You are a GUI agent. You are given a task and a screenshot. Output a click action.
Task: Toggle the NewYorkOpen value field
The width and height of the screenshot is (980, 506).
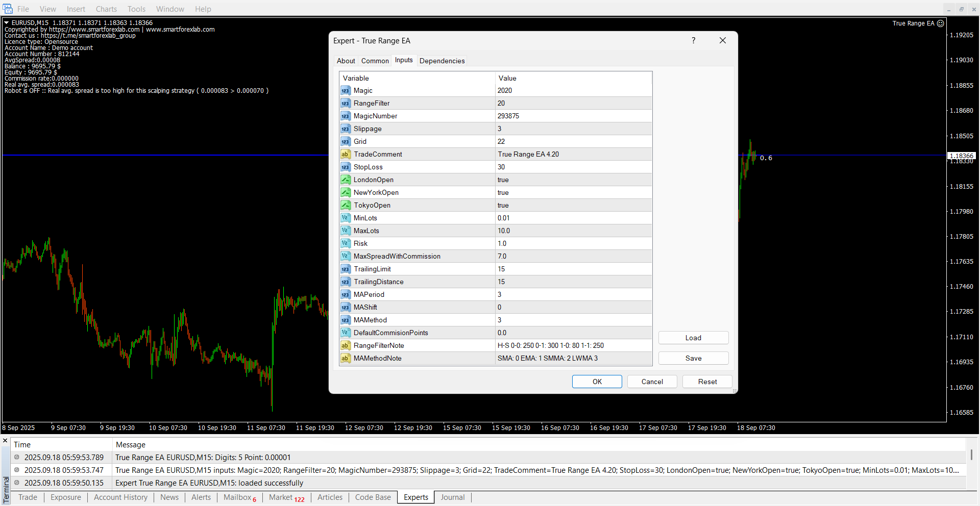point(573,193)
